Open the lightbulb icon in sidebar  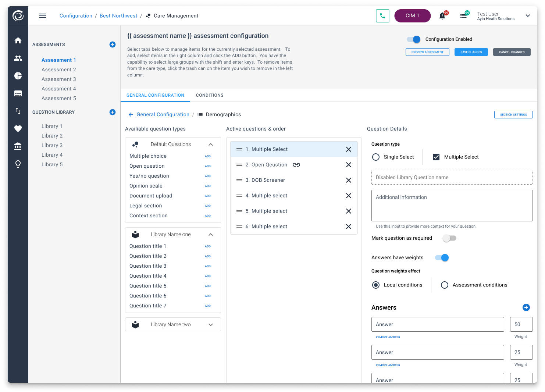pyautogui.click(x=18, y=164)
